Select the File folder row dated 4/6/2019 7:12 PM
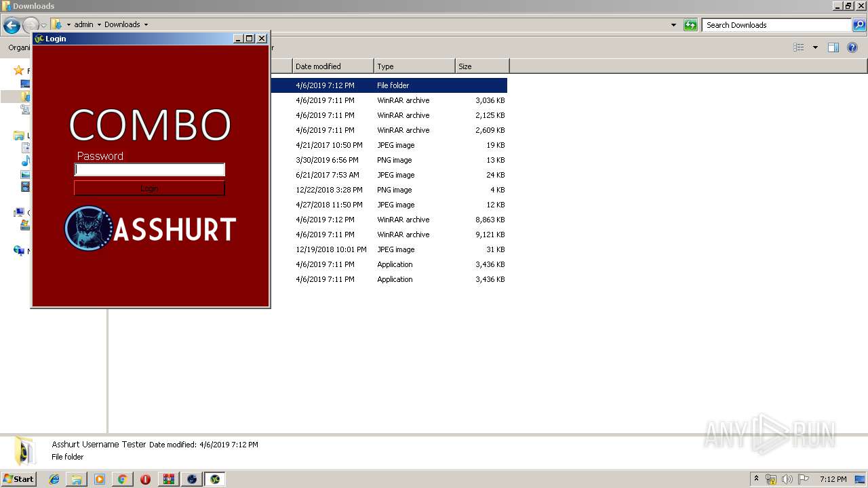Viewport: 868px width, 488px height. pos(389,85)
